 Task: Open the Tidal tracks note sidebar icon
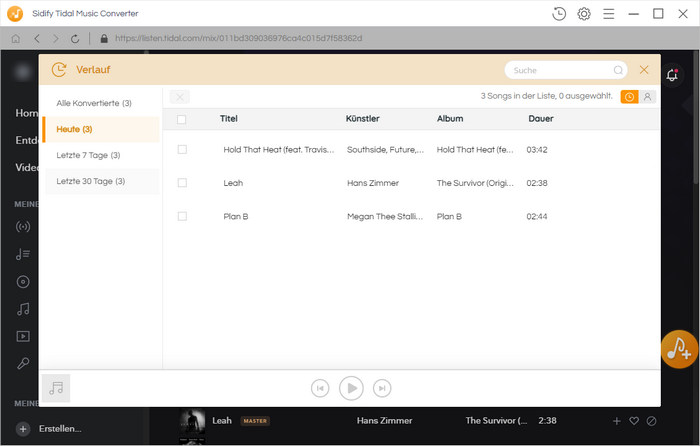point(23,309)
